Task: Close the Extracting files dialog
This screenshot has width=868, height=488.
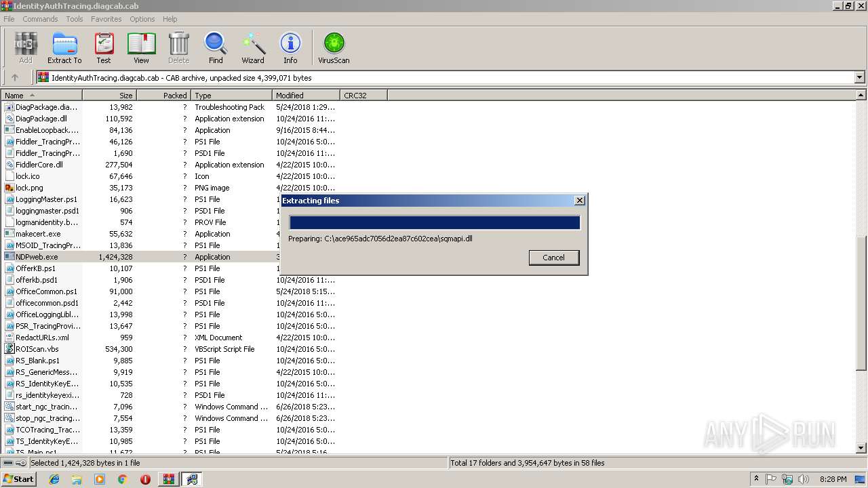Action: click(x=579, y=201)
